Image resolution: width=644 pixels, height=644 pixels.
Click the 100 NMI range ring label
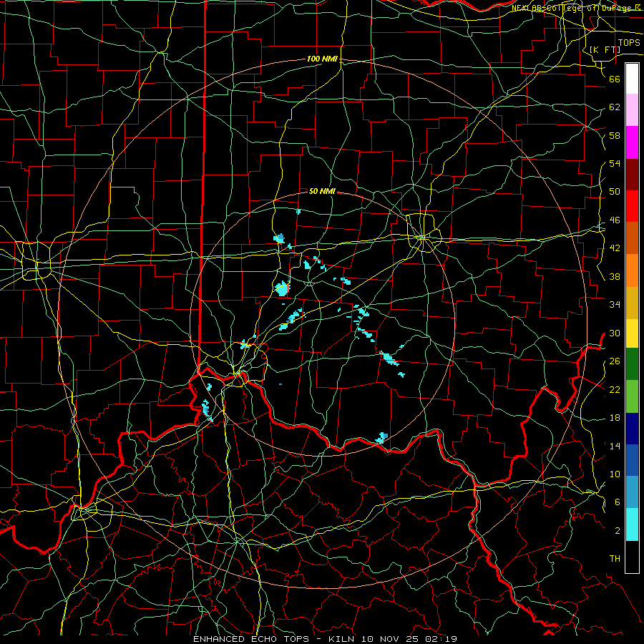click(322, 59)
